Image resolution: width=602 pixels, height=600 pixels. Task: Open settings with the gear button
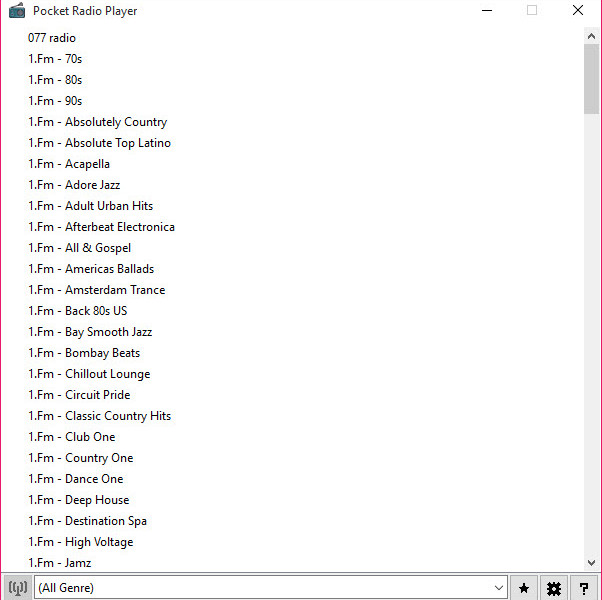tap(554, 588)
